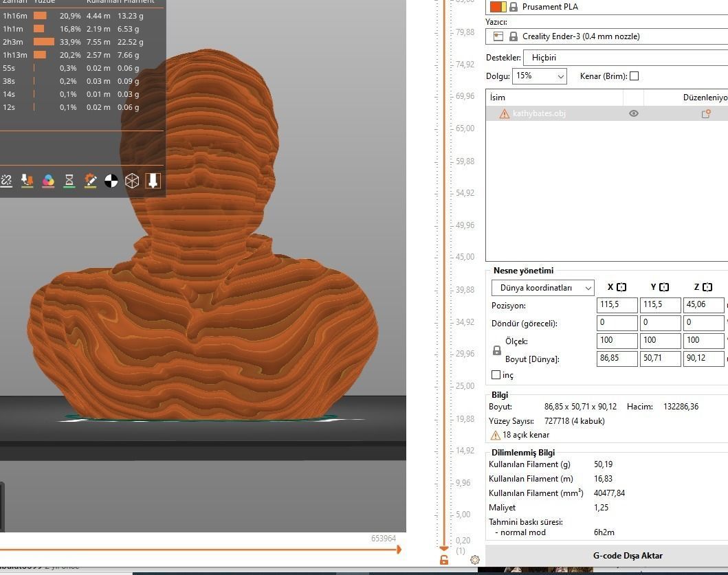Click the 6h2m estimated print time value

(x=604, y=532)
